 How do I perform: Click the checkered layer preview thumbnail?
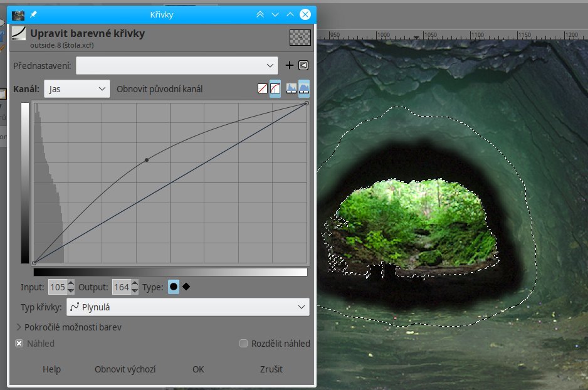click(300, 38)
